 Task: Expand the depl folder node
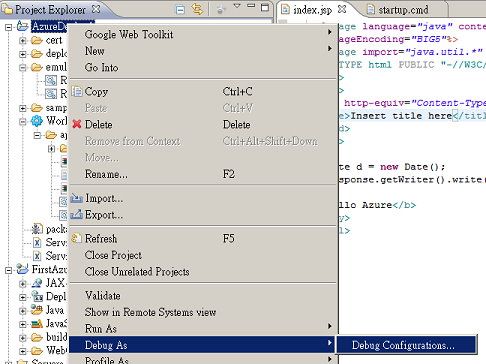[x=23, y=54]
